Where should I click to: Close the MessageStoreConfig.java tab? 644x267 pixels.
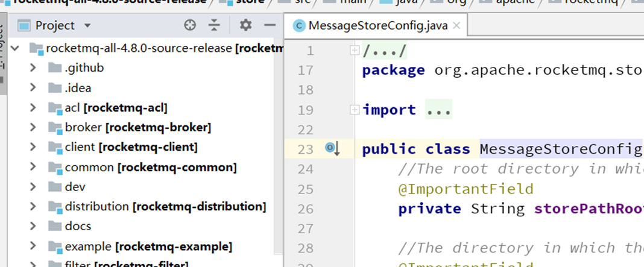456,26
